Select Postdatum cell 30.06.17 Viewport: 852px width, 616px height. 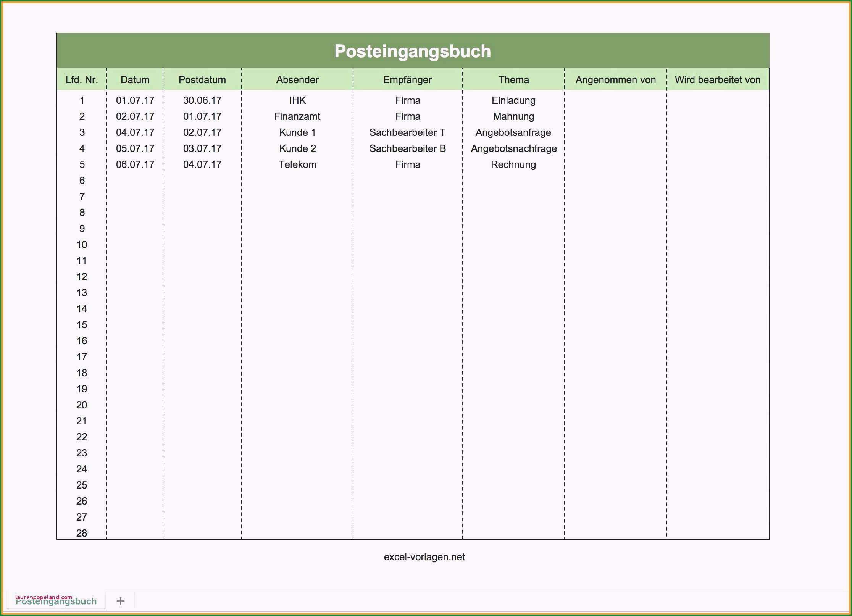202,100
